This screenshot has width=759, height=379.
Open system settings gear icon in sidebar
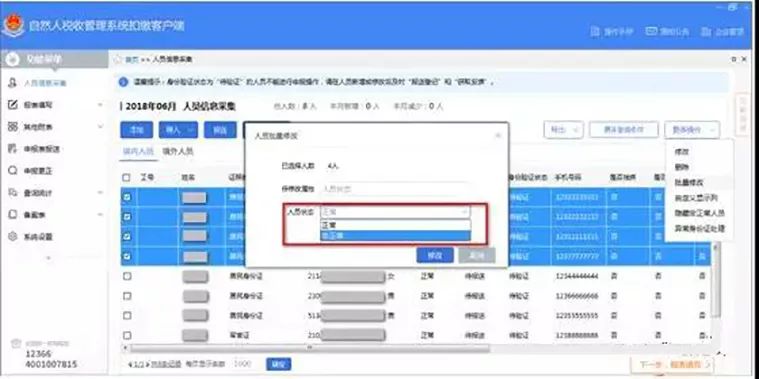coord(13,237)
